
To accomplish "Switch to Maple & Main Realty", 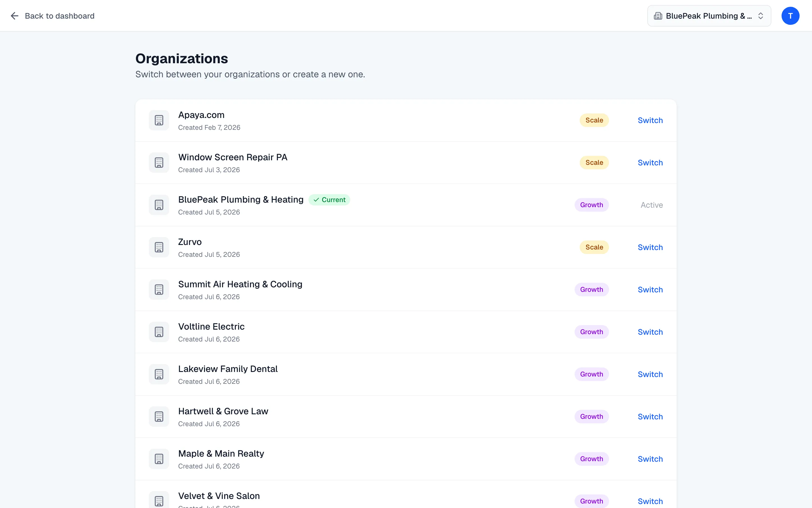I will pyautogui.click(x=650, y=459).
